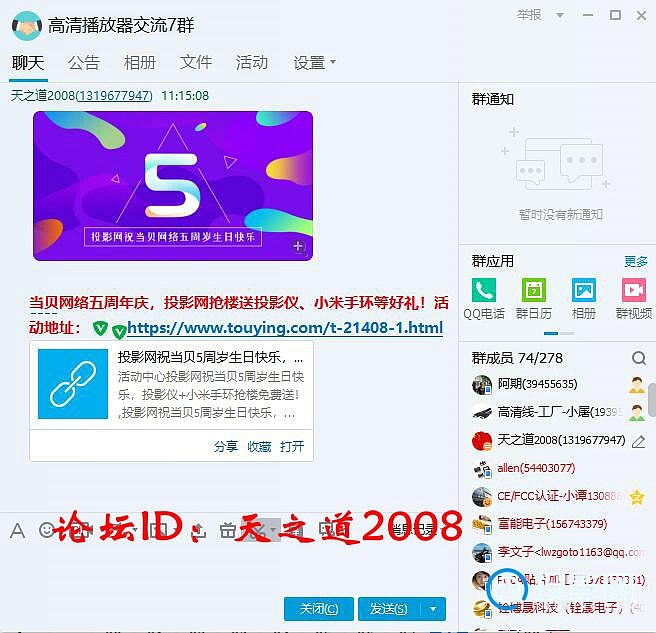Click the group avatar beside 高清播放器交流7群
Image resolution: width=656 pixels, height=633 pixels.
point(27,26)
